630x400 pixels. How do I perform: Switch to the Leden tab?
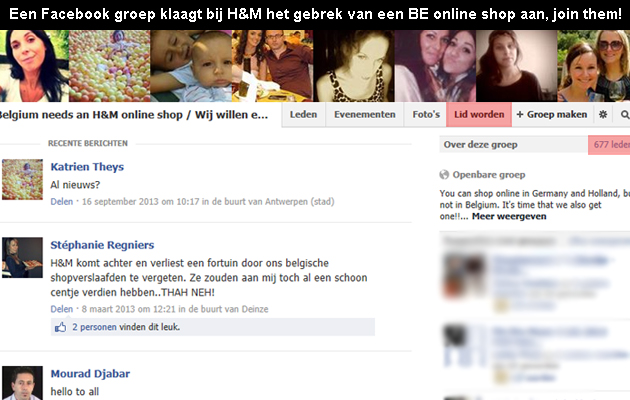pos(303,114)
